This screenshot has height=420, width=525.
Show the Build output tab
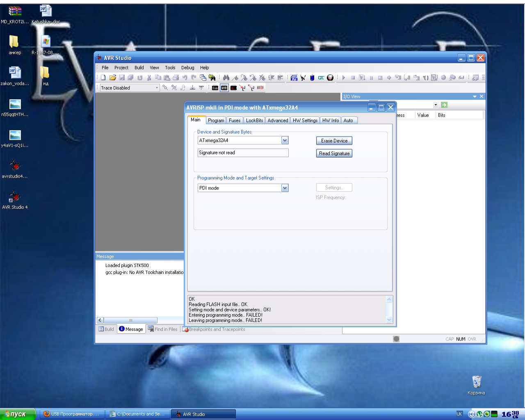pyautogui.click(x=106, y=329)
